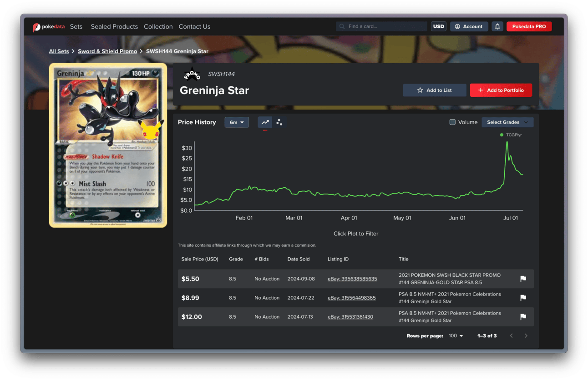View the Greninja card image
The height and width of the screenshot is (380, 588).
pos(108,145)
